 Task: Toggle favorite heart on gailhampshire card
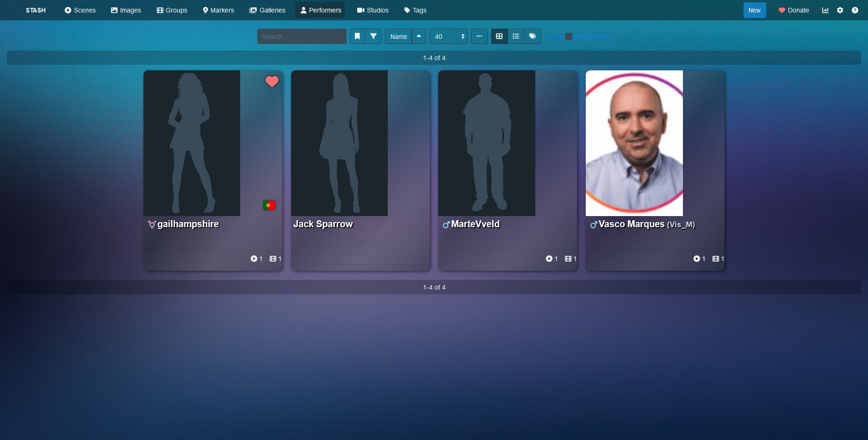click(272, 81)
